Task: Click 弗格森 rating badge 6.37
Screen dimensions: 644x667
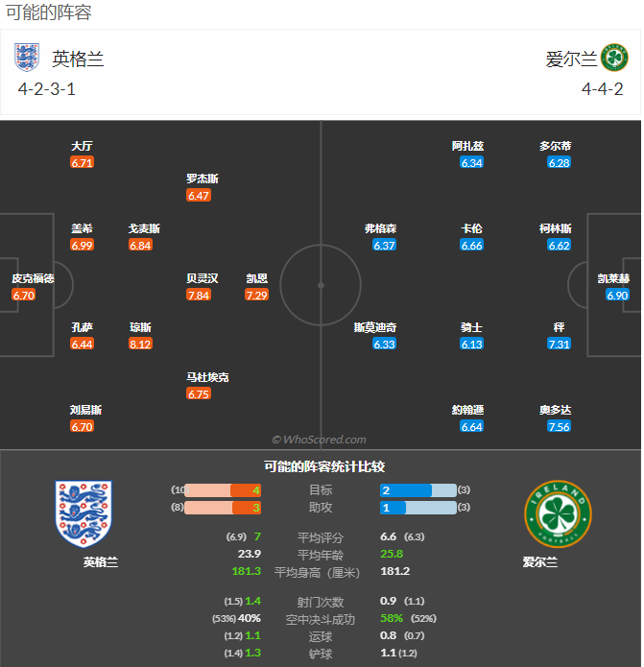Action: (384, 246)
